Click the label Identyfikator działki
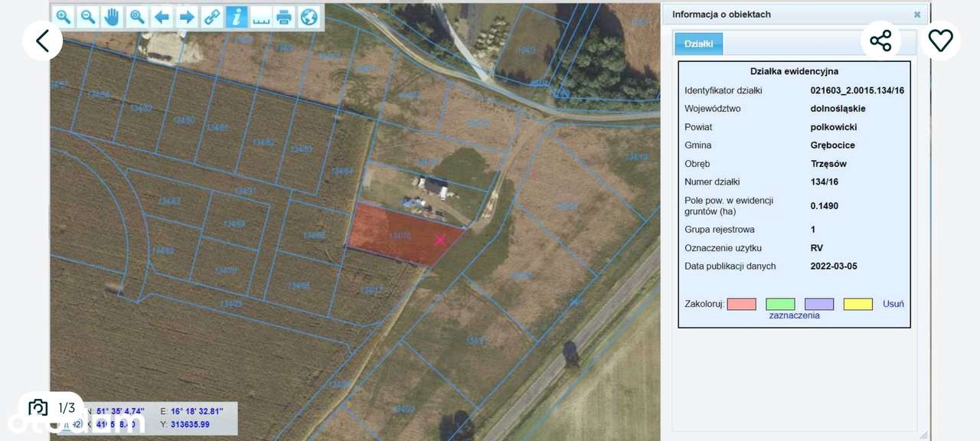The height and width of the screenshot is (441, 980). click(724, 90)
